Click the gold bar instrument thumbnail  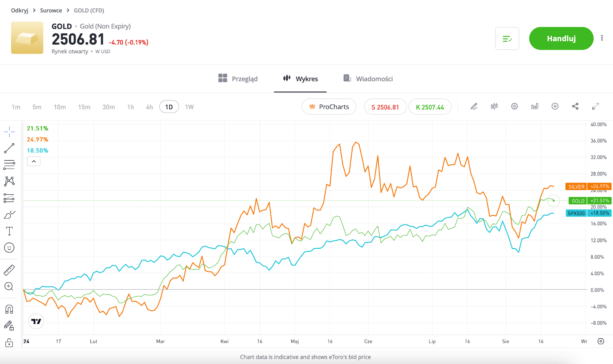coord(27,38)
